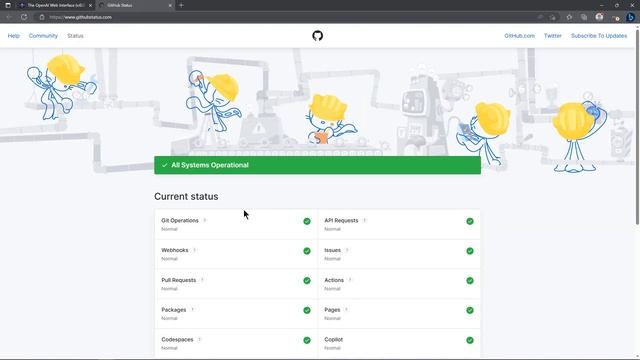Click the Current status heading
Viewport: 640px width, 360px height.
186,196
